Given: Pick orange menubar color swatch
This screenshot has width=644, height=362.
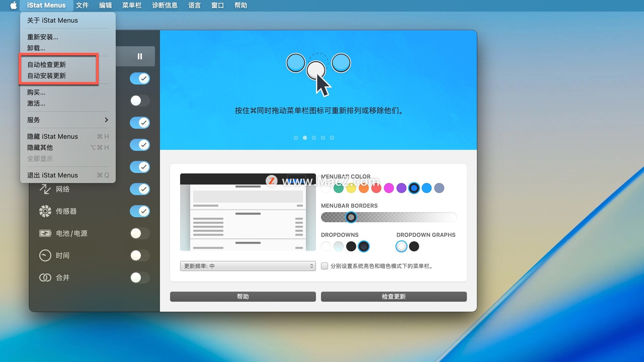Looking at the screenshot, I should (x=364, y=188).
